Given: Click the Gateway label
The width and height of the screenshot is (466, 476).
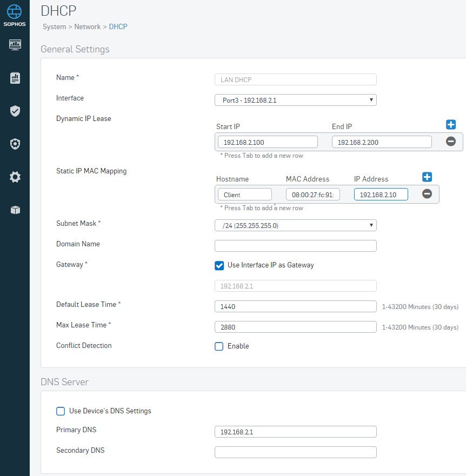Looking at the screenshot, I should coord(72,264).
